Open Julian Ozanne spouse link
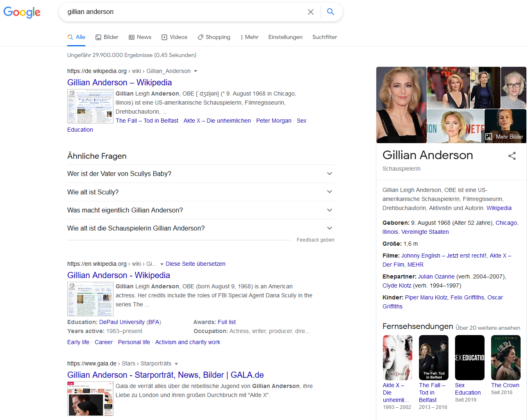 coord(436,276)
